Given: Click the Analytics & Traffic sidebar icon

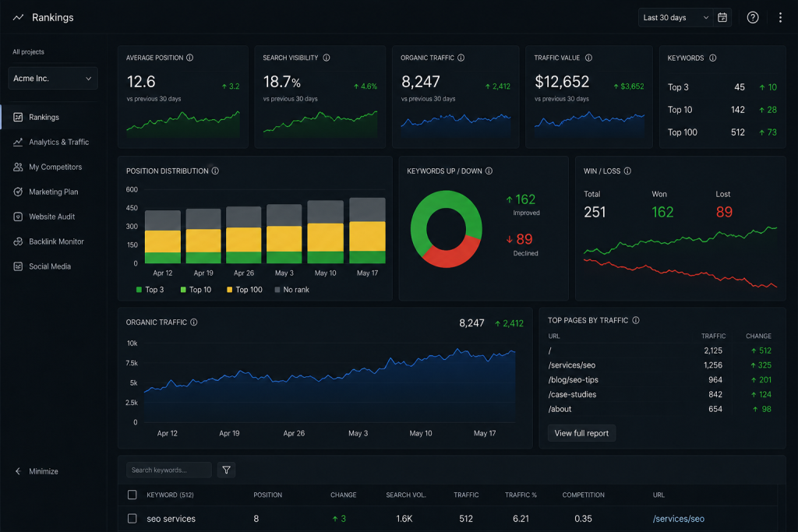Looking at the screenshot, I should pyautogui.click(x=18, y=142).
